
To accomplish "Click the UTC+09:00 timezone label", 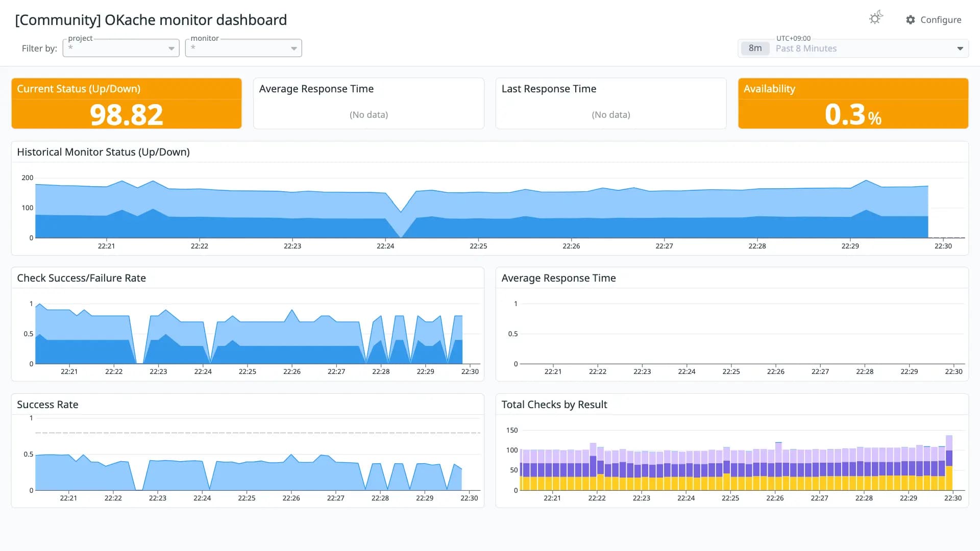I will point(793,38).
